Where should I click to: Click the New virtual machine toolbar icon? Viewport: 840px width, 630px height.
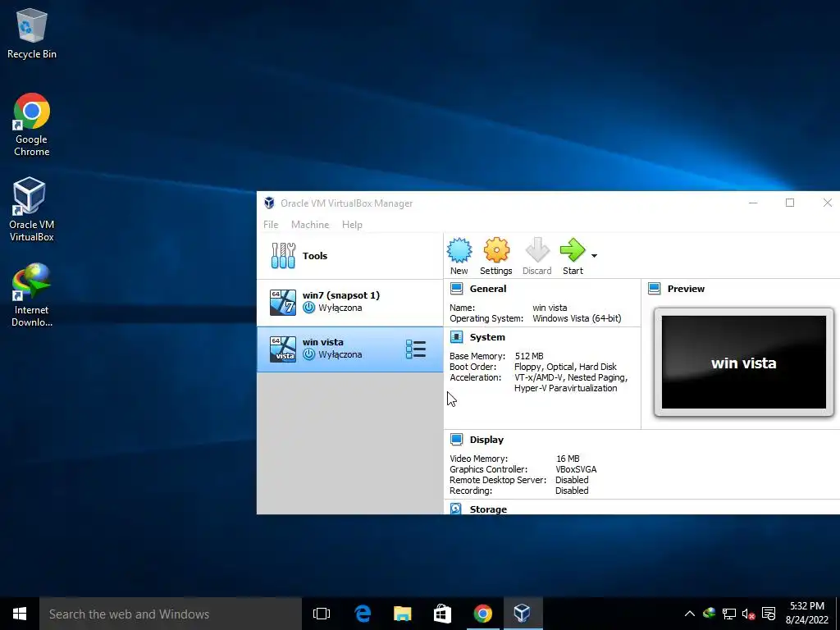[x=459, y=256]
